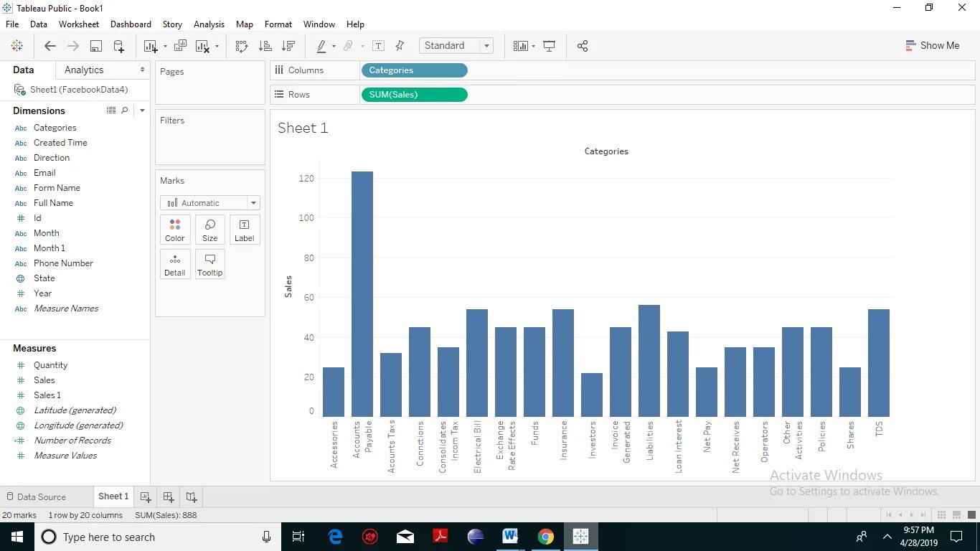Select the Quantity measure
The image size is (980, 551).
[x=50, y=365]
